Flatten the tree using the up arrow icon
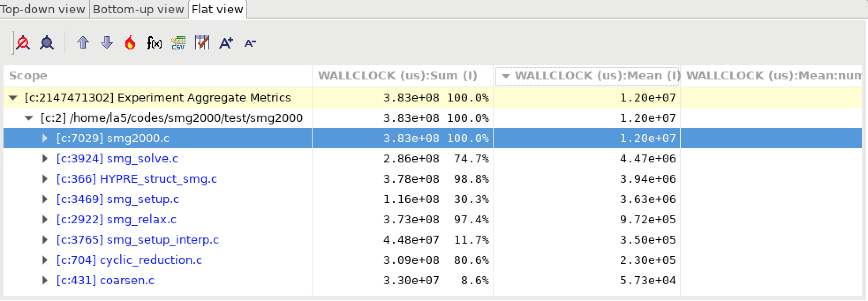Viewport: 868px width, 301px height. [83, 43]
